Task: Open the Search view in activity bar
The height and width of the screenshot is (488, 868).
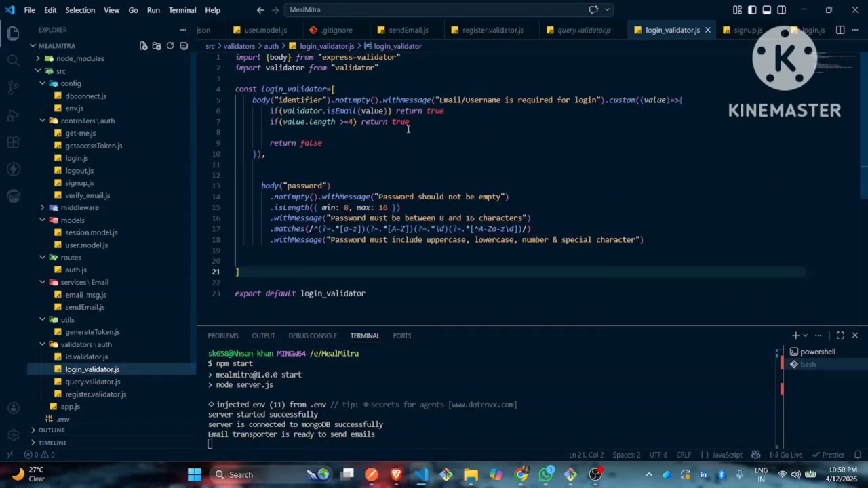Action: tap(13, 60)
